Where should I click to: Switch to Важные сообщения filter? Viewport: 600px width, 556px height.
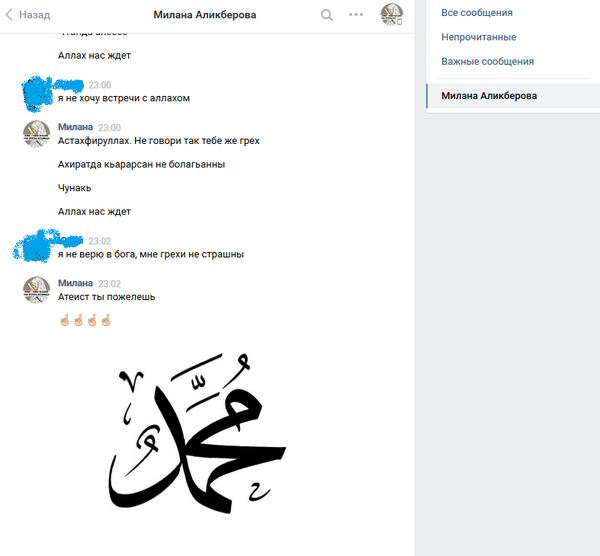tap(488, 62)
